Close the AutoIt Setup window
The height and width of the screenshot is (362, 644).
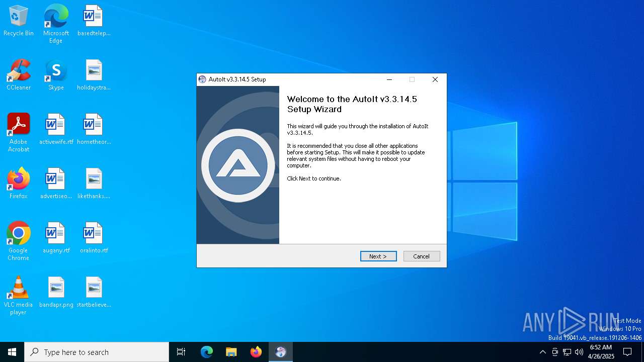[435, 79]
